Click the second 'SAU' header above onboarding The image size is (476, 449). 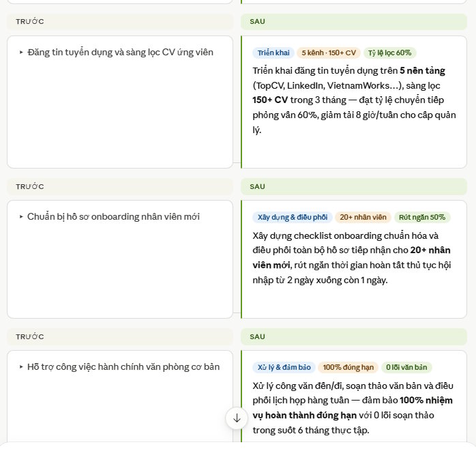[x=354, y=186]
